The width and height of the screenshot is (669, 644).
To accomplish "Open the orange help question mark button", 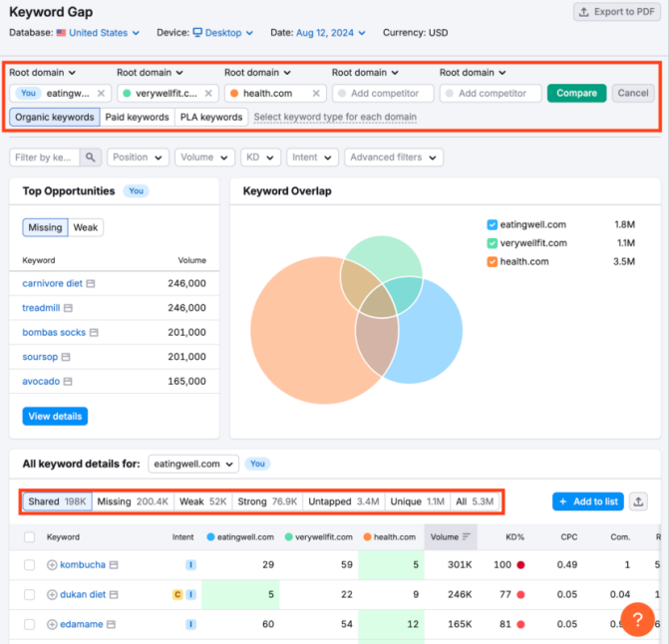I will pyautogui.click(x=637, y=619).
